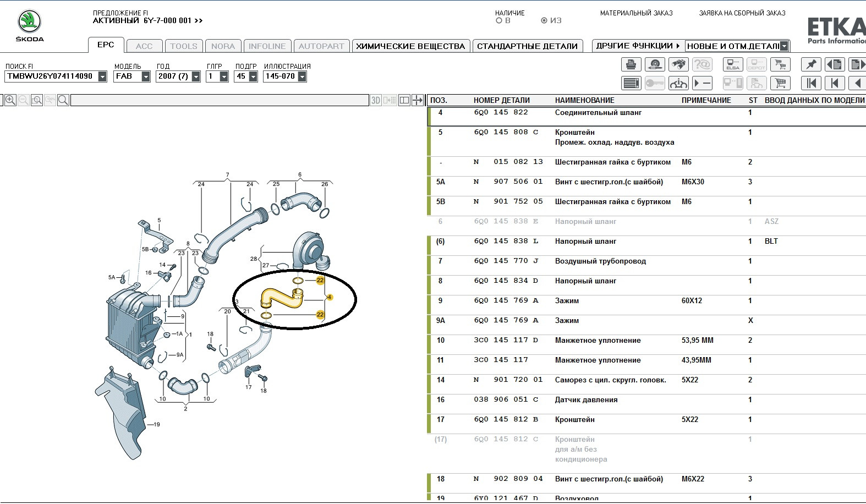This screenshot has height=504, width=866.
Task: Click the skip-back-to-start arrow icon
Action: (835, 83)
